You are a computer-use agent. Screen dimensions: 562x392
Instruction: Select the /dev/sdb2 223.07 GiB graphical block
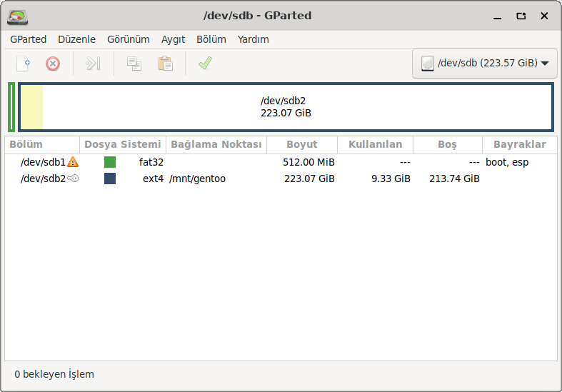286,107
